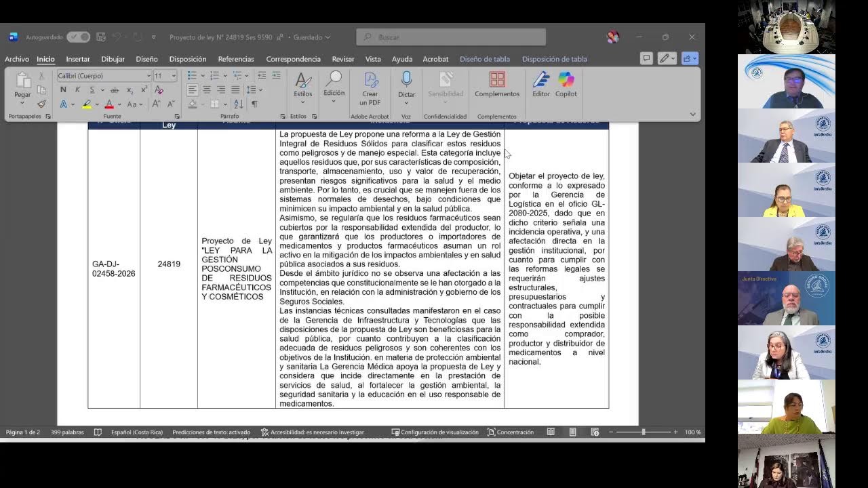Click the Increase indent icon
The image size is (868, 488).
(276, 76)
